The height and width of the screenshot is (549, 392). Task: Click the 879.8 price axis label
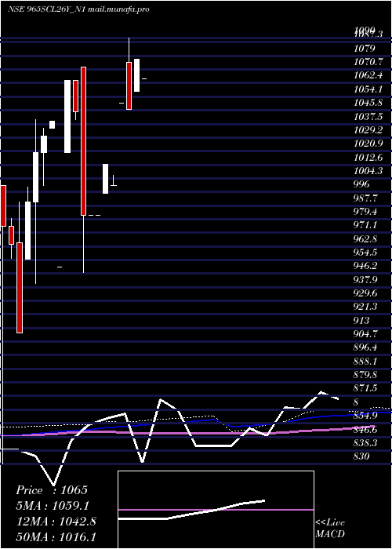(366, 375)
